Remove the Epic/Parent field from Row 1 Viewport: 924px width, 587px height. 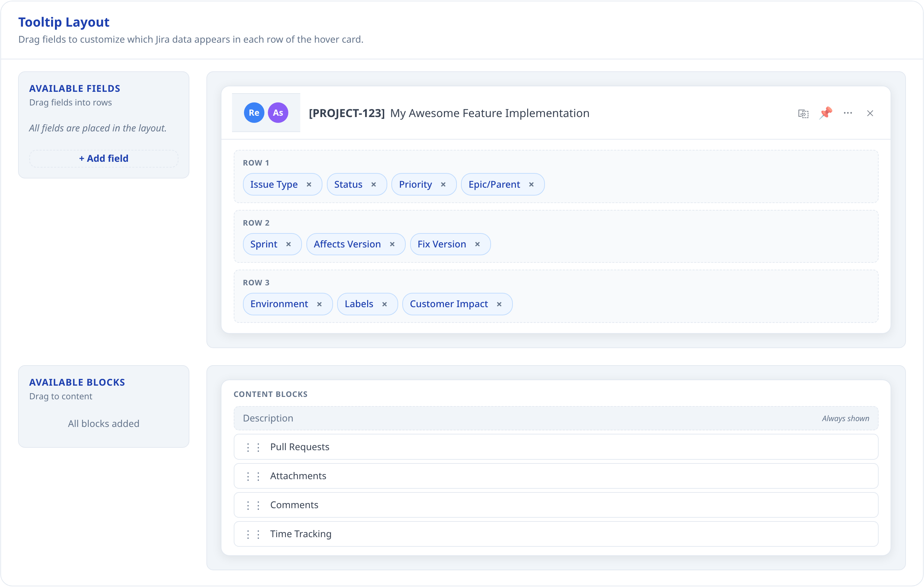point(532,184)
